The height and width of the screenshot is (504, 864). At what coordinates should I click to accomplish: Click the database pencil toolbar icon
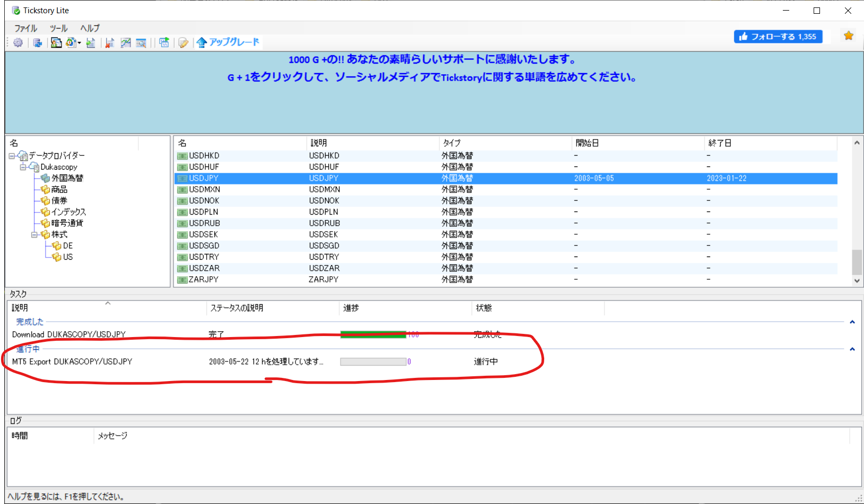183,42
